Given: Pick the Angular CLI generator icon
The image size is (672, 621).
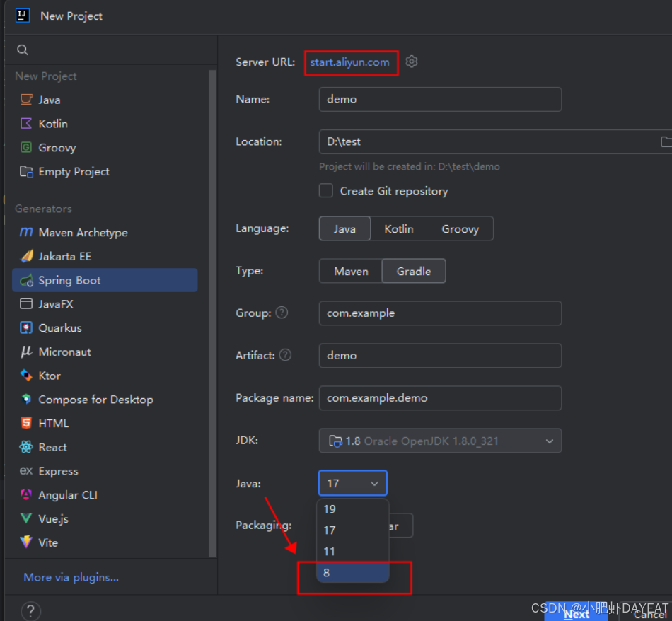Looking at the screenshot, I should click(26, 494).
